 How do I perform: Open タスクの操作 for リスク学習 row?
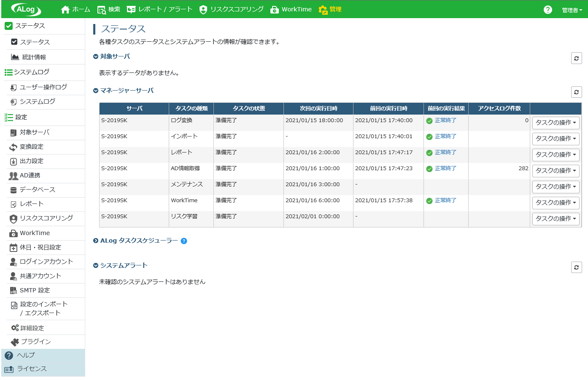(556, 219)
